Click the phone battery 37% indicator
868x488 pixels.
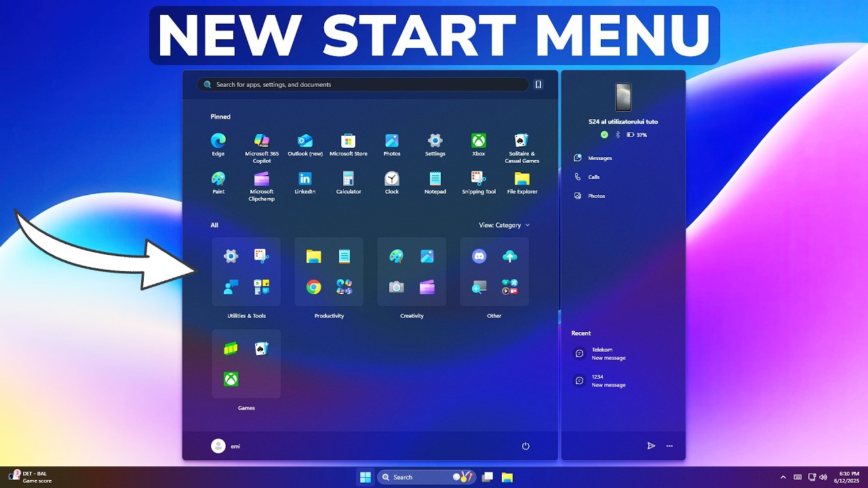[637, 135]
